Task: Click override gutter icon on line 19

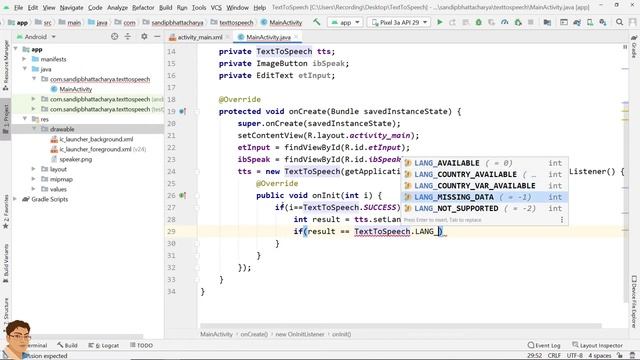Action: pyautogui.click(x=182, y=111)
